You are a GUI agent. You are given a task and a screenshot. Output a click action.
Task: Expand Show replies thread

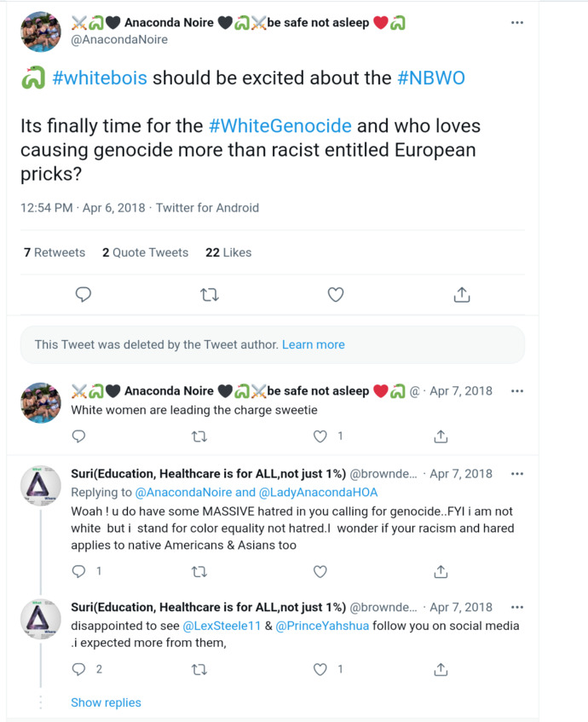pos(106,703)
